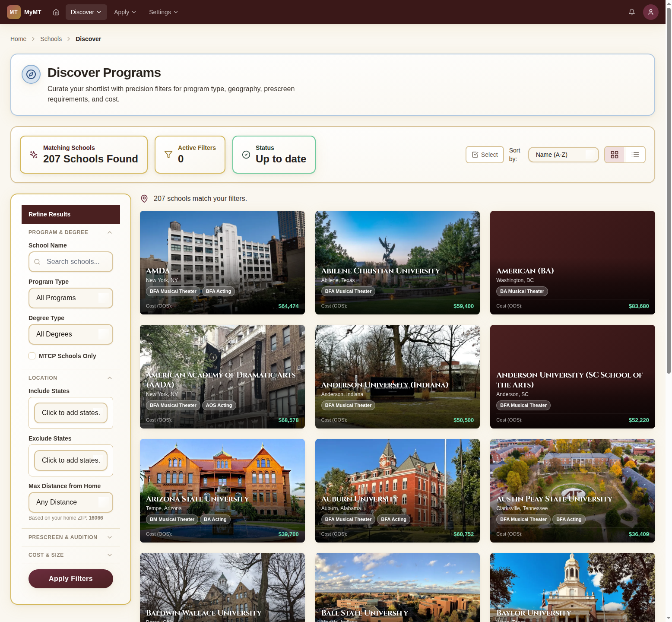The height and width of the screenshot is (622, 672).
Task: Open the notifications bell
Action: tap(631, 12)
